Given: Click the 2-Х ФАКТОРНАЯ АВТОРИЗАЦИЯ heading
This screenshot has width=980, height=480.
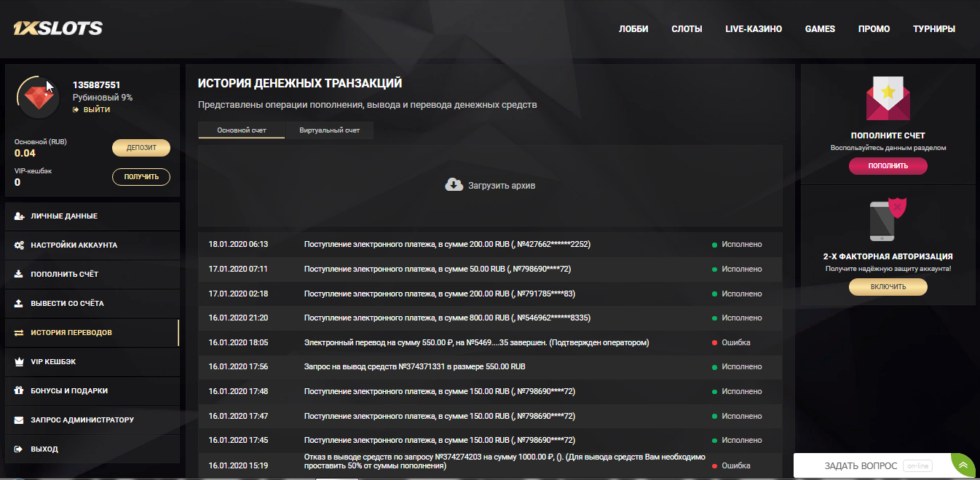Looking at the screenshot, I should [888, 256].
